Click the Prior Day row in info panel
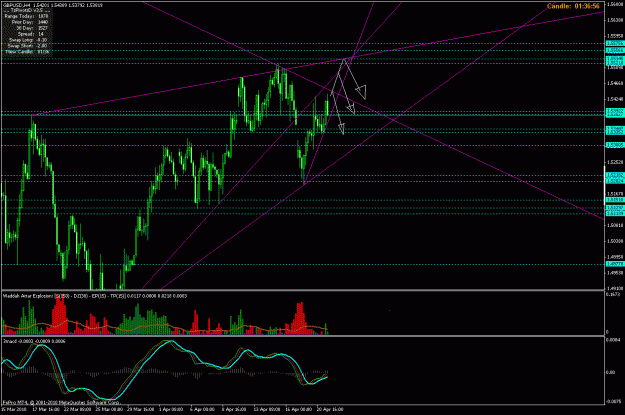Image resolution: width=625 pixels, height=415 pixels. (x=29, y=22)
